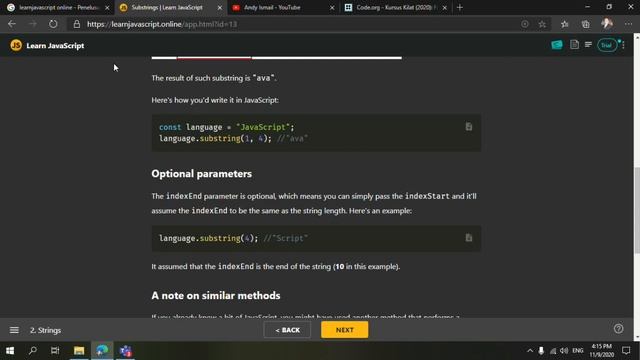Screen dimensions: 640x360
Task: Open the browser settings and more menu
Action: pos(628,24)
